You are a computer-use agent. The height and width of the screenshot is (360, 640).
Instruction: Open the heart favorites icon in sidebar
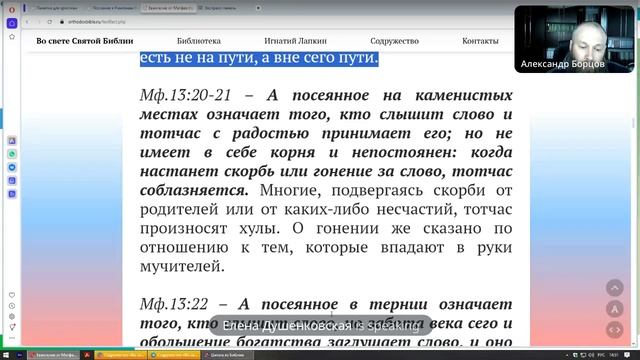(12, 295)
